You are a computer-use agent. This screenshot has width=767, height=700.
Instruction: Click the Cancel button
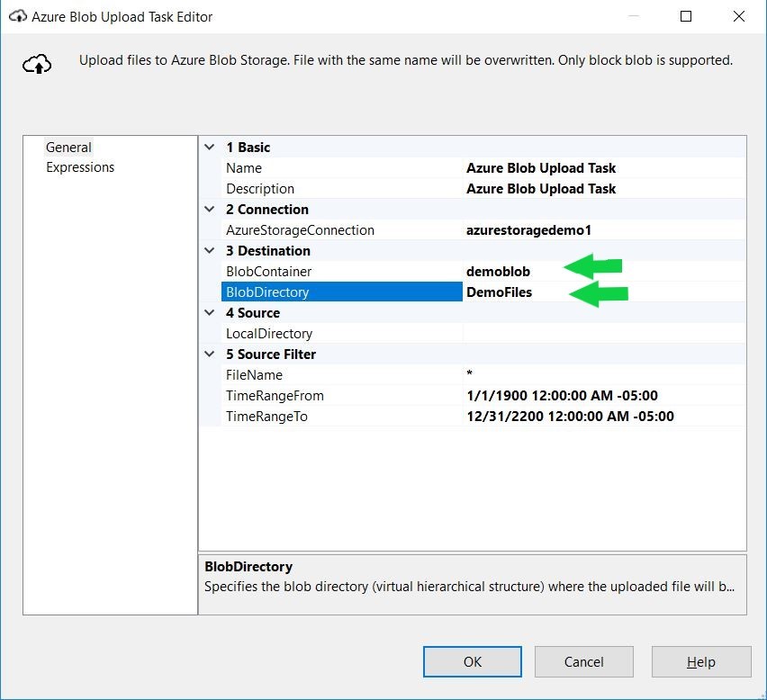click(583, 662)
